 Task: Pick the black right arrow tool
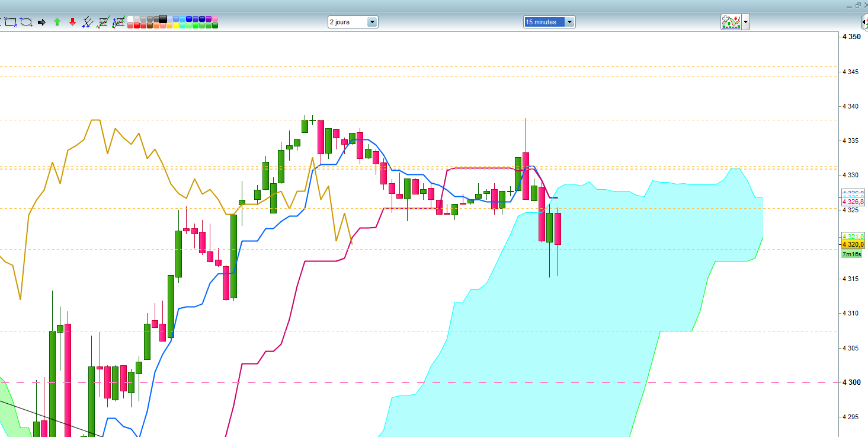[41, 22]
